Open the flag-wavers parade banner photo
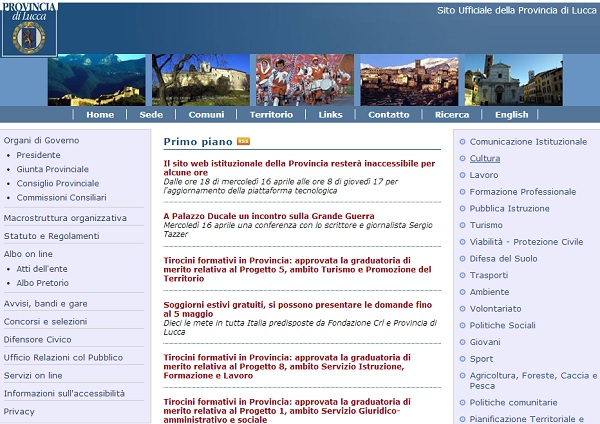 tap(305, 80)
